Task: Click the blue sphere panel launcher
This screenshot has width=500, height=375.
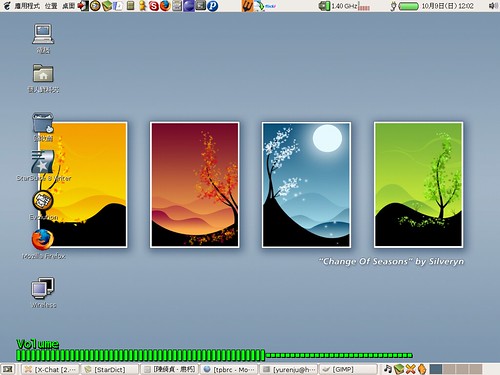Action: coord(189,6)
